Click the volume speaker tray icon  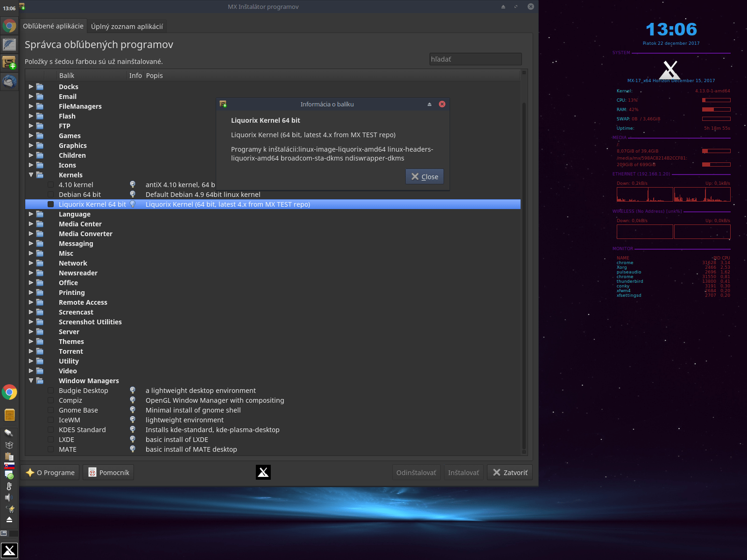pos(8,497)
